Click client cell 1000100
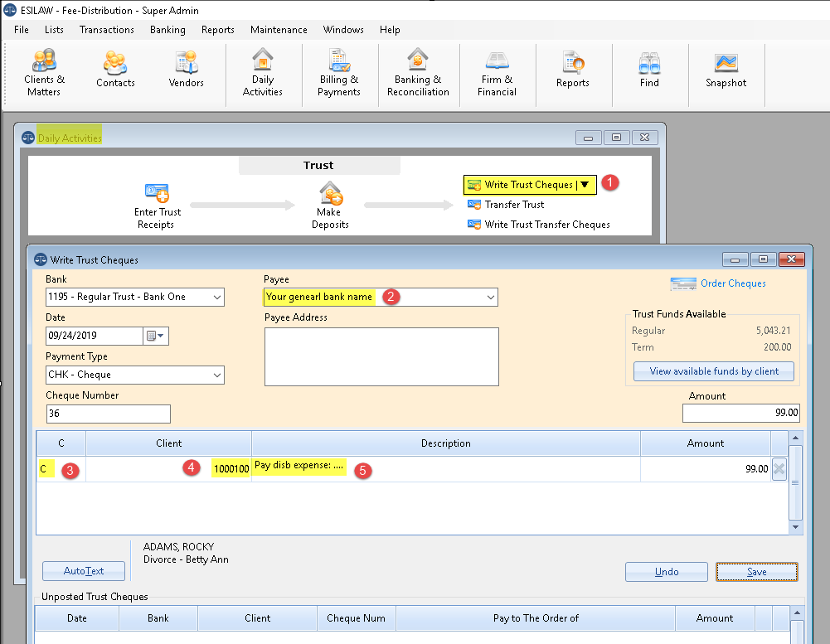Viewport: 830px width, 644px height. coord(168,469)
